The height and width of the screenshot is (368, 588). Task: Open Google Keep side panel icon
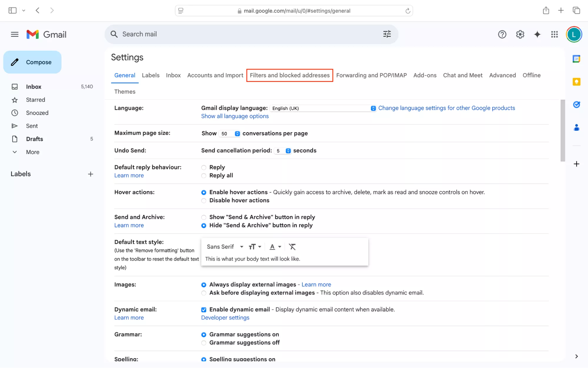pyautogui.click(x=576, y=82)
